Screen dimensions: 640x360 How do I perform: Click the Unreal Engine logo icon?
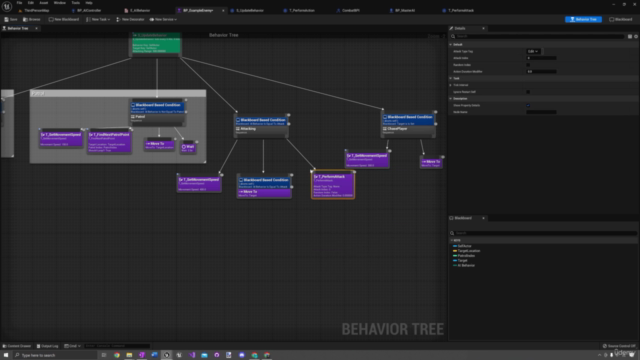pos(7,6)
